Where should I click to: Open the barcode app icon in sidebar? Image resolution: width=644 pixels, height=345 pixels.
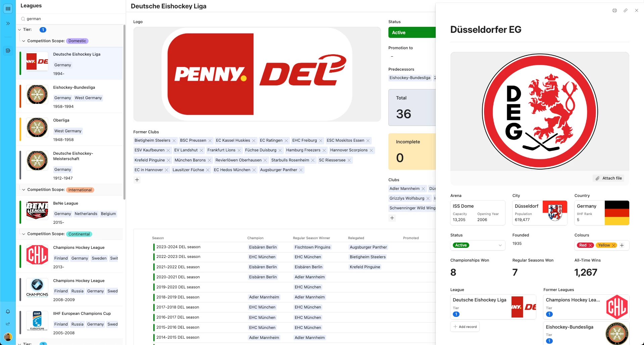point(8,8)
